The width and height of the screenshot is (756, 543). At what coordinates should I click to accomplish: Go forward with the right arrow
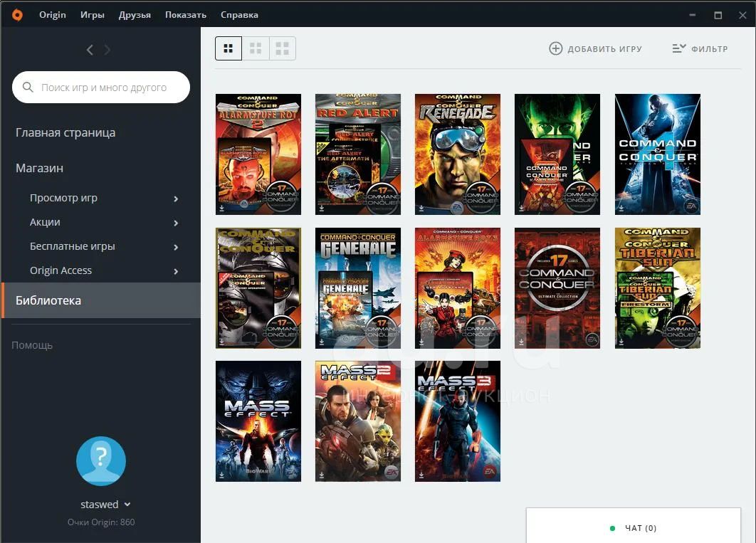107,50
